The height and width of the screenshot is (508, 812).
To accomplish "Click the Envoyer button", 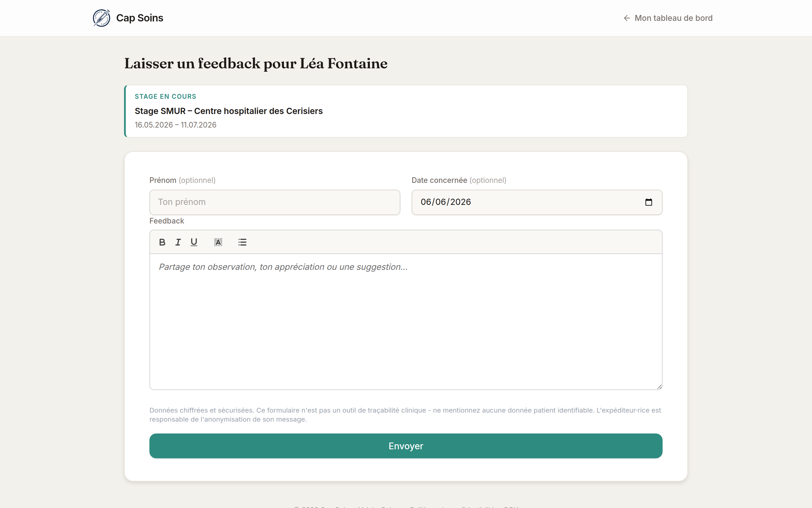I will (406, 446).
